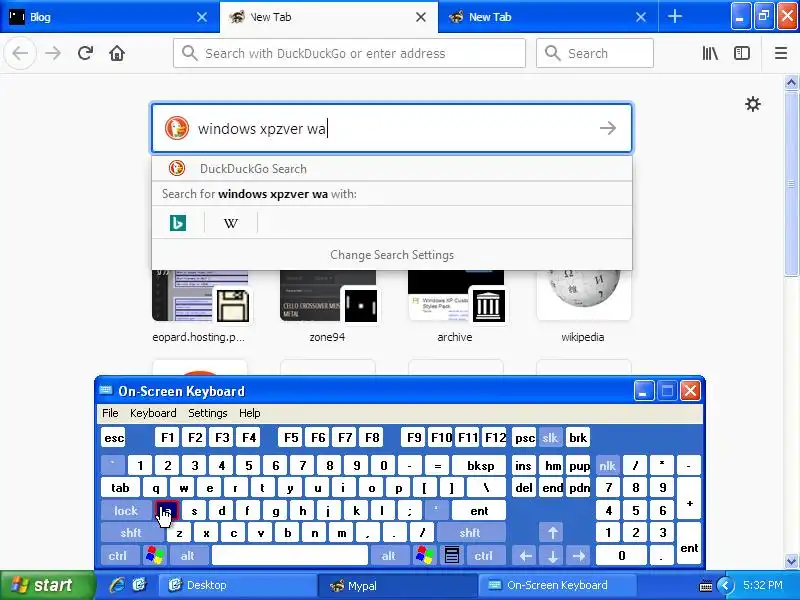This screenshot has width=800, height=600.
Task: Open the hamburger application menu
Action: (781, 53)
